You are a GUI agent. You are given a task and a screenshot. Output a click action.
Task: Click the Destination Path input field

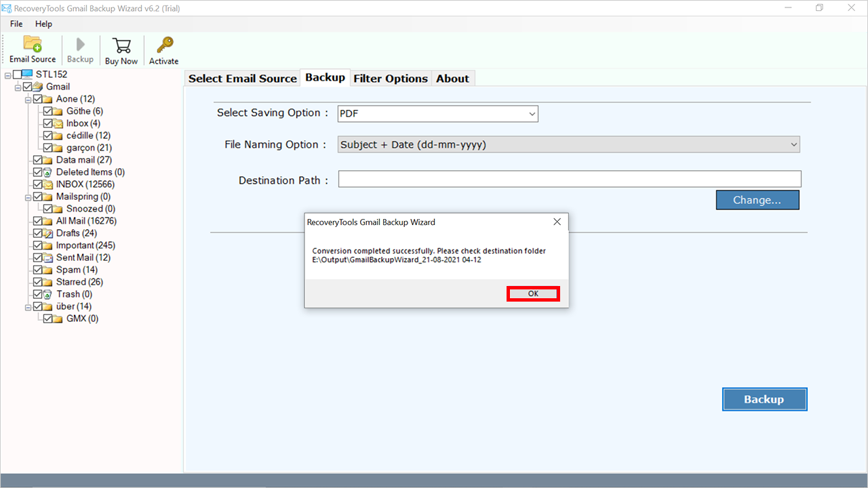tap(570, 179)
